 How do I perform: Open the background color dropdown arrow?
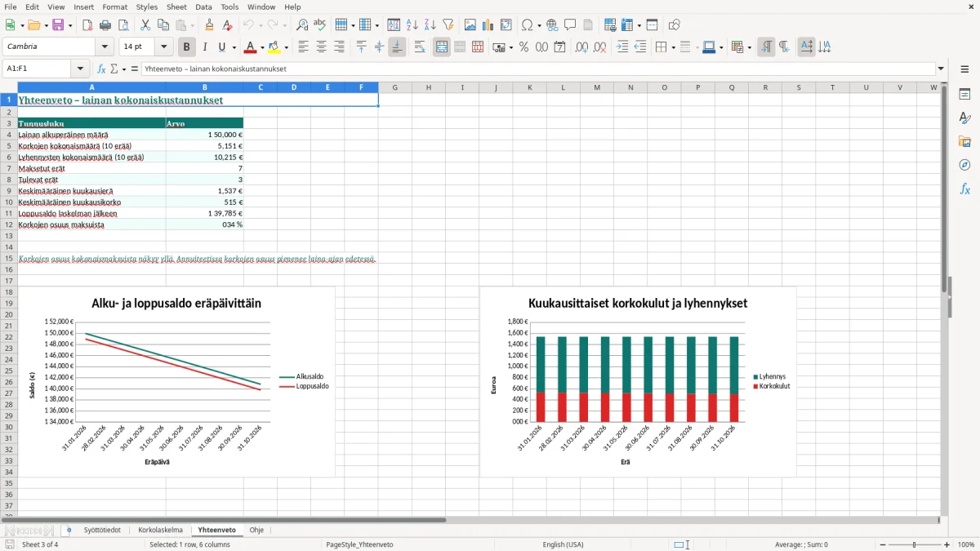287,47
